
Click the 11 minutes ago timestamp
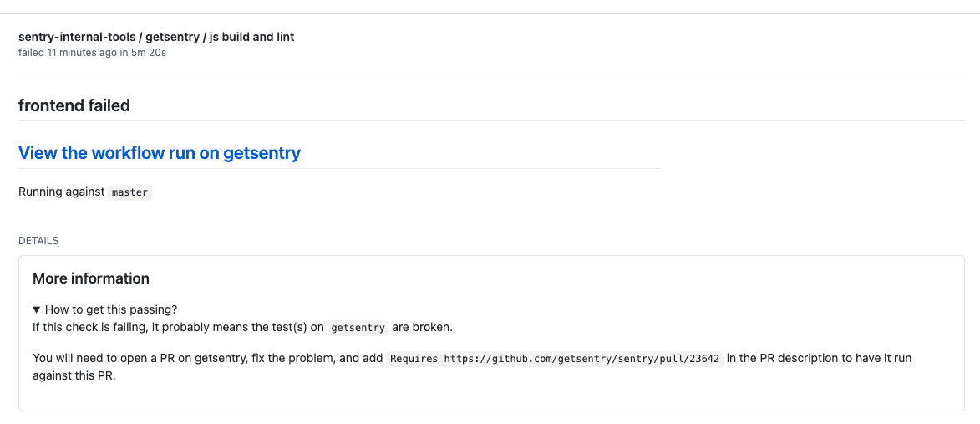coord(82,53)
